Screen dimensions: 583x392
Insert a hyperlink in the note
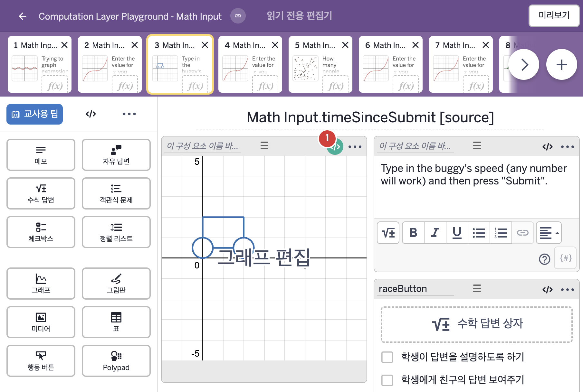tap(523, 232)
